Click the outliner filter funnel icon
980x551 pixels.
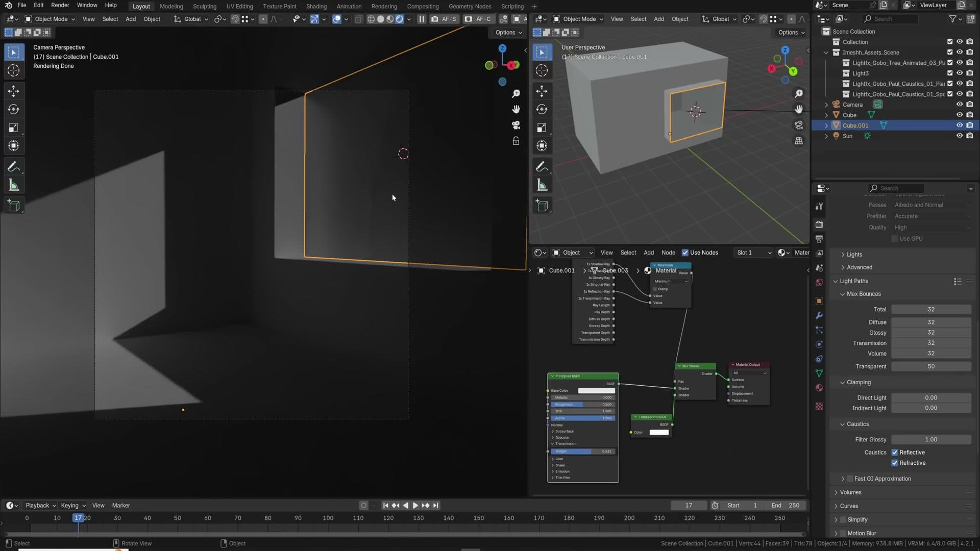952,19
